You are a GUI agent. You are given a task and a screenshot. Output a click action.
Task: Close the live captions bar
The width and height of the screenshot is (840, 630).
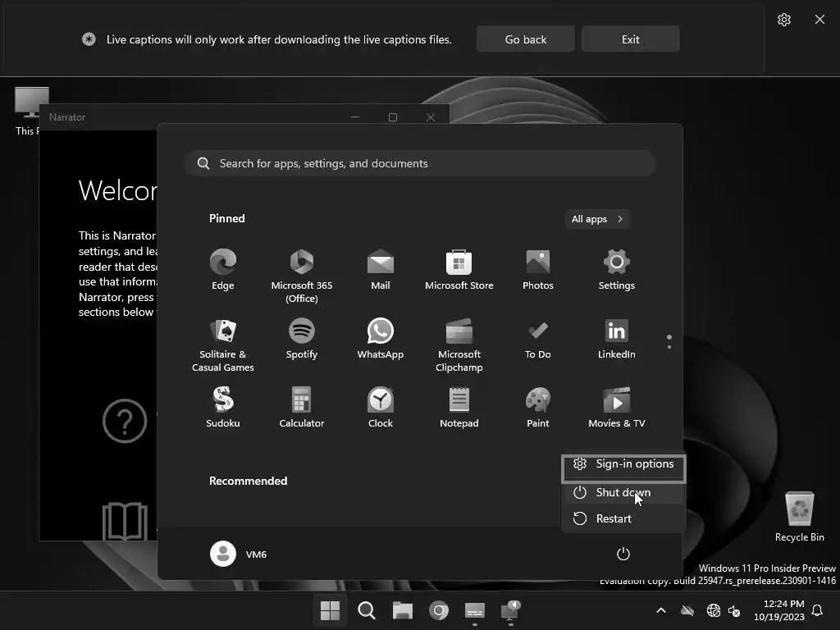(x=819, y=20)
